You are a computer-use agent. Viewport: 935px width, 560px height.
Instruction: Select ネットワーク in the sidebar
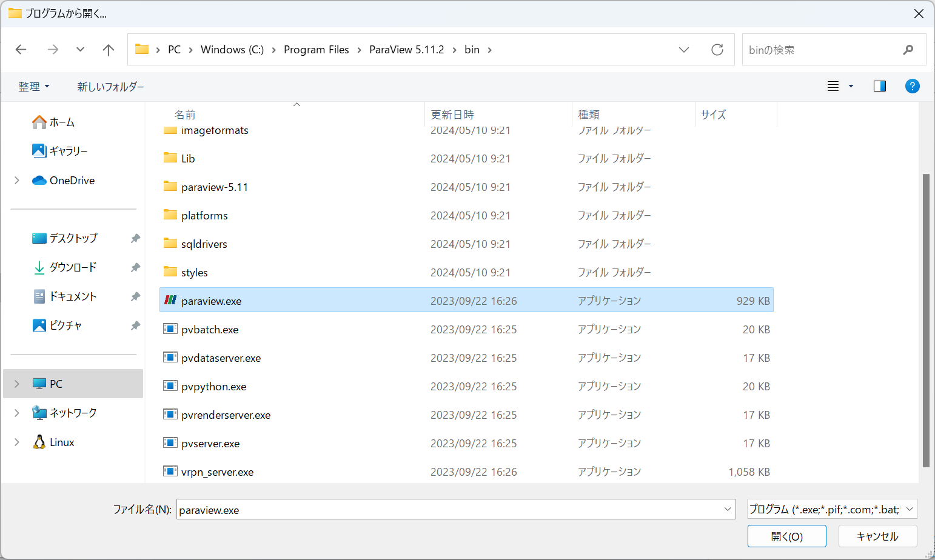point(73,413)
